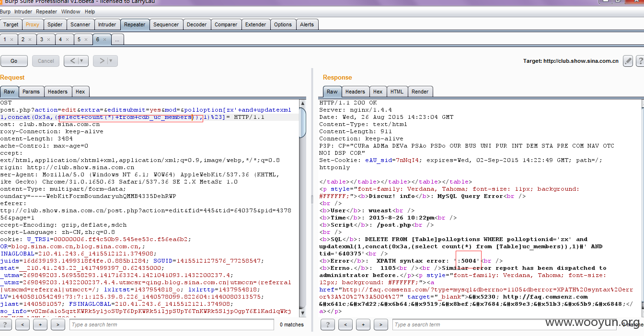Image resolution: width=644 pixels, height=336 pixels.
Task: Find next match in request search
Action: pos(58,324)
